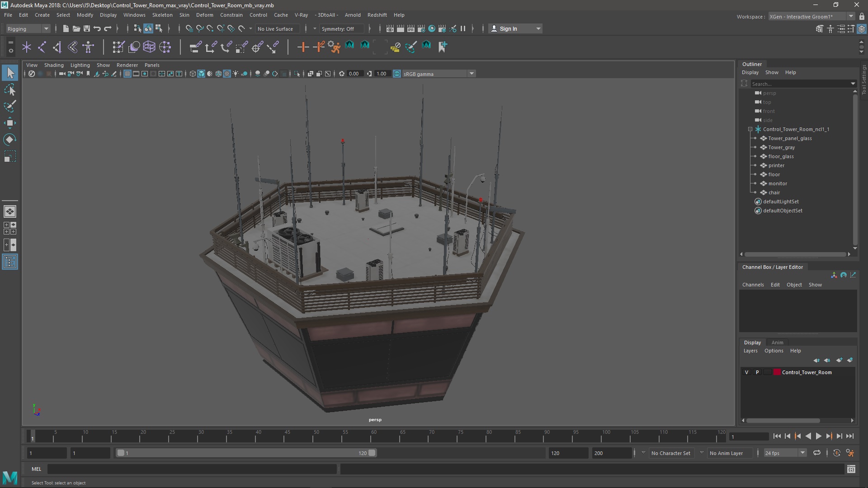
Task: Open the Outliner Display menu
Action: (x=750, y=72)
